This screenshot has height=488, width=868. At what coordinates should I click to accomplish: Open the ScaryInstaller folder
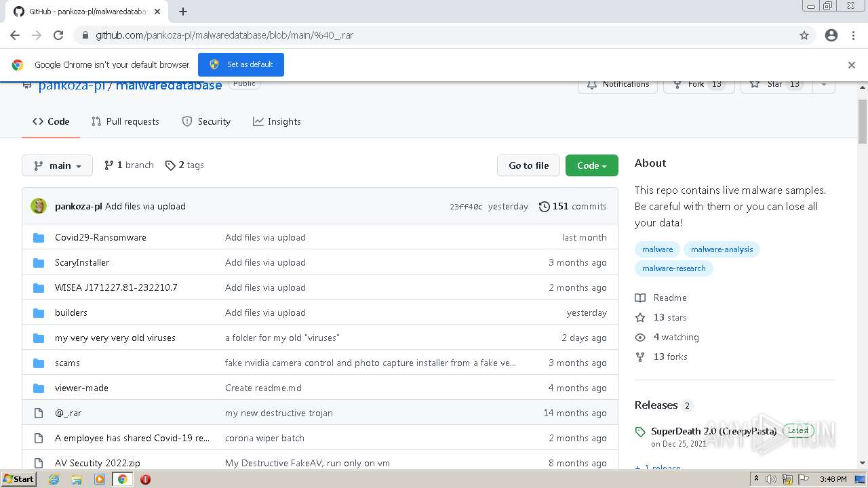tap(82, 262)
